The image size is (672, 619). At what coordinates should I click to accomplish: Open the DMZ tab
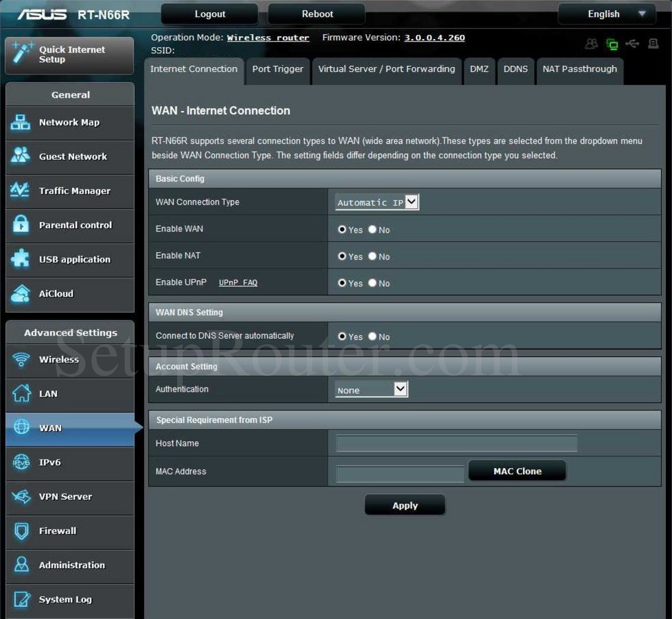tap(479, 70)
